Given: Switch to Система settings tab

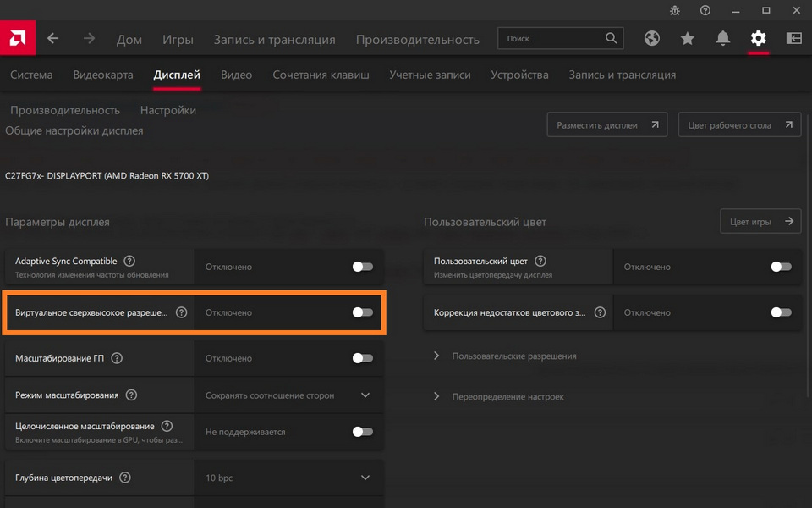Looking at the screenshot, I should tap(31, 75).
